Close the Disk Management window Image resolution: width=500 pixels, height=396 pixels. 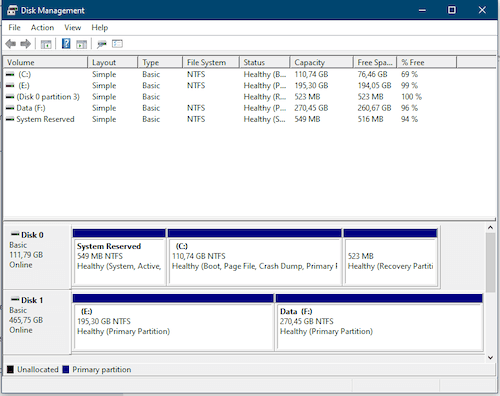click(482, 10)
